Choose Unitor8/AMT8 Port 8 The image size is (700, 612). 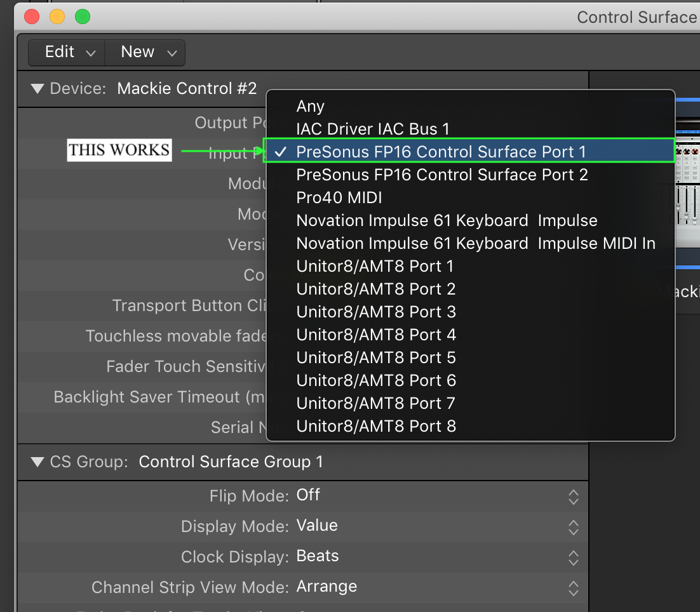(x=470, y=426)
